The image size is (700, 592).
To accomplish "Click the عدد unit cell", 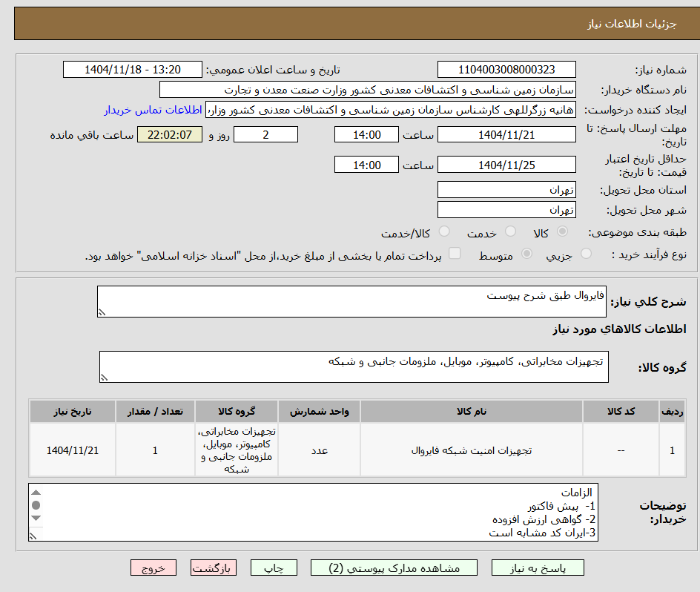I will (319, 450).
